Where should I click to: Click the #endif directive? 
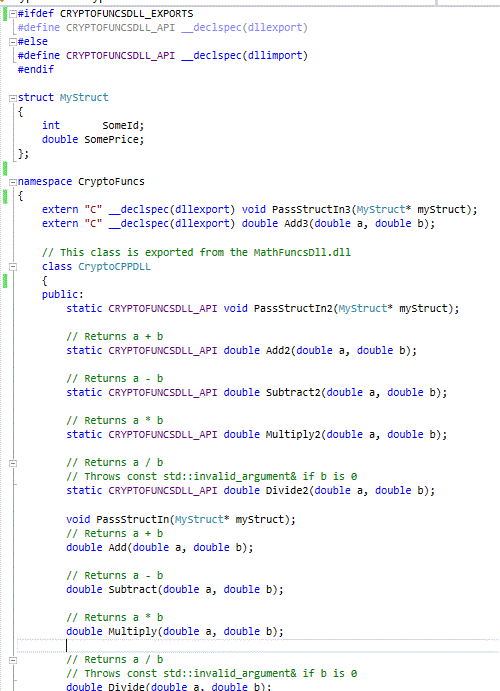tap(36, 69)
